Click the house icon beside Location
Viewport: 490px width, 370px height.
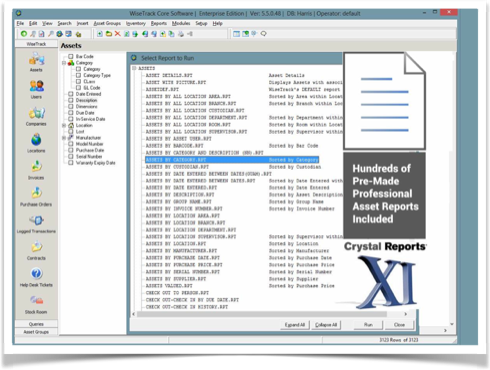(x=71, y=125)
